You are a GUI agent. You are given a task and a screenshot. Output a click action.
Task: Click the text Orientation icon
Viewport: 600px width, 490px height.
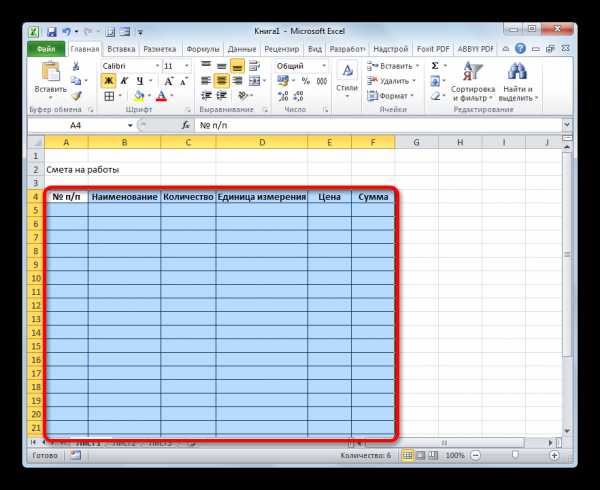point(243,96)
